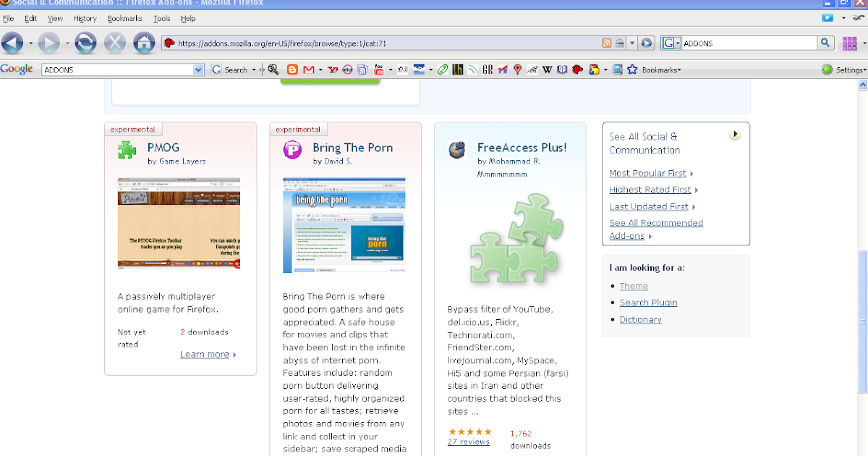Expand the Google toolbar ADDONS combo box
The height and width of the screenshot is (456, 868).
[199, 69]
